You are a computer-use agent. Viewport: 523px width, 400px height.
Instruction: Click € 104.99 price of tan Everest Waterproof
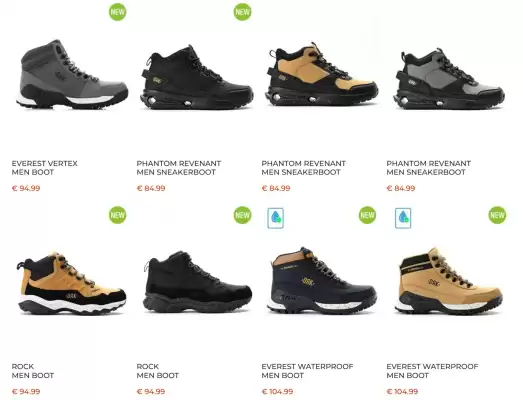pos(402,391)
